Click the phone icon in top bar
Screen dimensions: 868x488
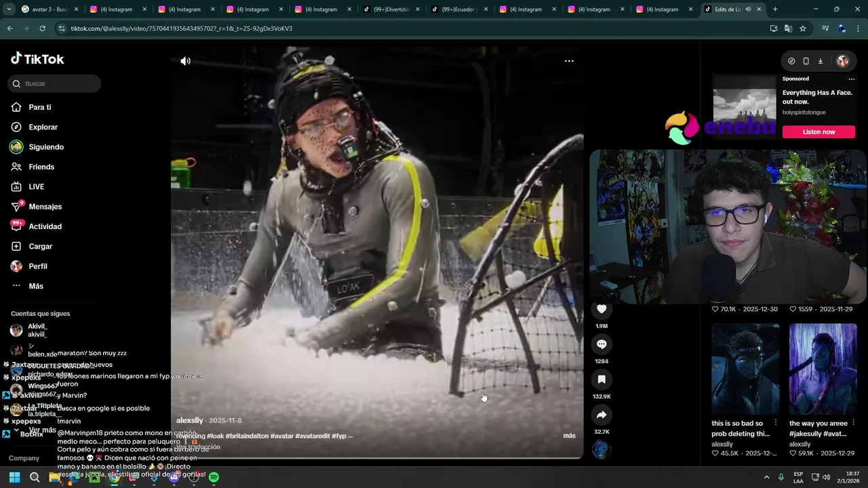tap(806, 61)
